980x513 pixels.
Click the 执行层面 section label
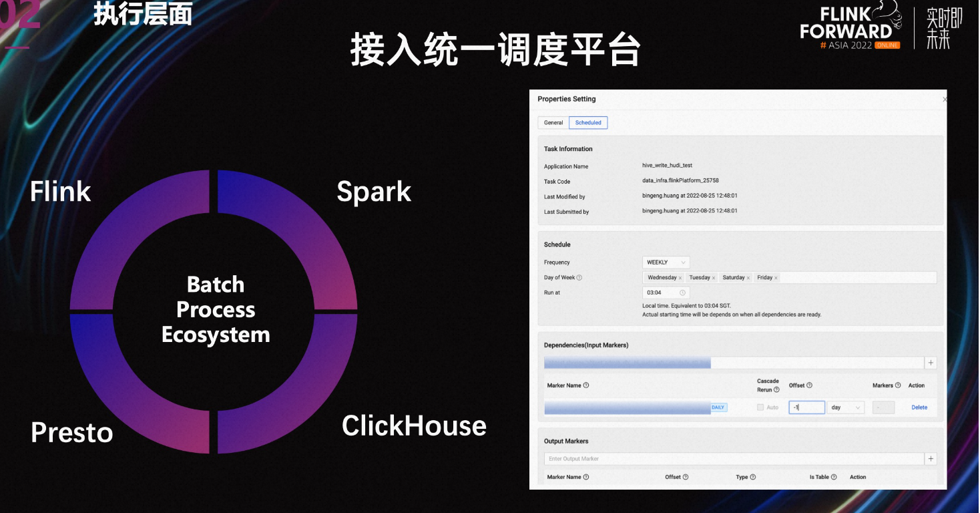click(x=143, y=14)
